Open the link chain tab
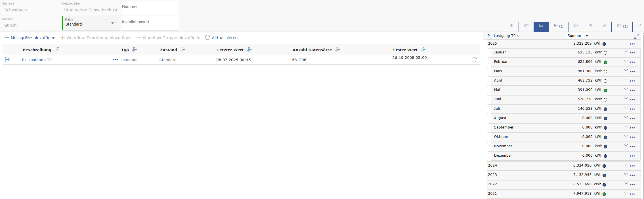 pyautogui.click(x=604, y=26)
